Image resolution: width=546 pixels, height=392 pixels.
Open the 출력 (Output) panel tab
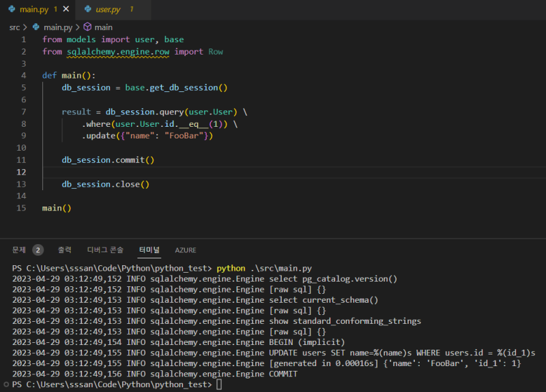[65, 250]
